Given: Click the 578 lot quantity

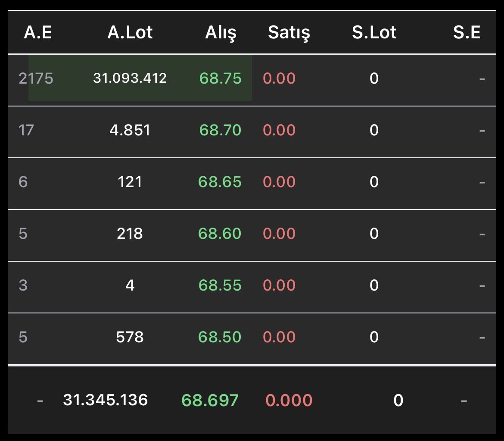Looking at the screenshot, I should 130,337.
